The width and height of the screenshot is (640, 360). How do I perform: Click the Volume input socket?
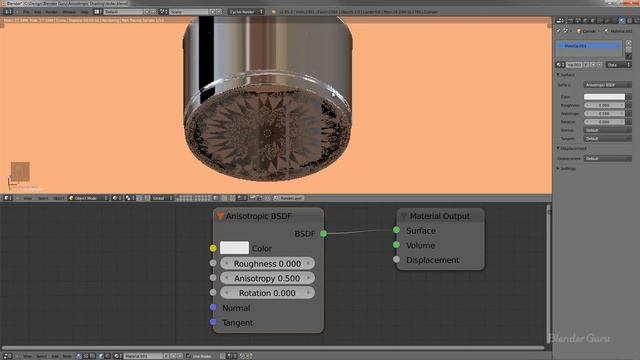tap(396, 245)
